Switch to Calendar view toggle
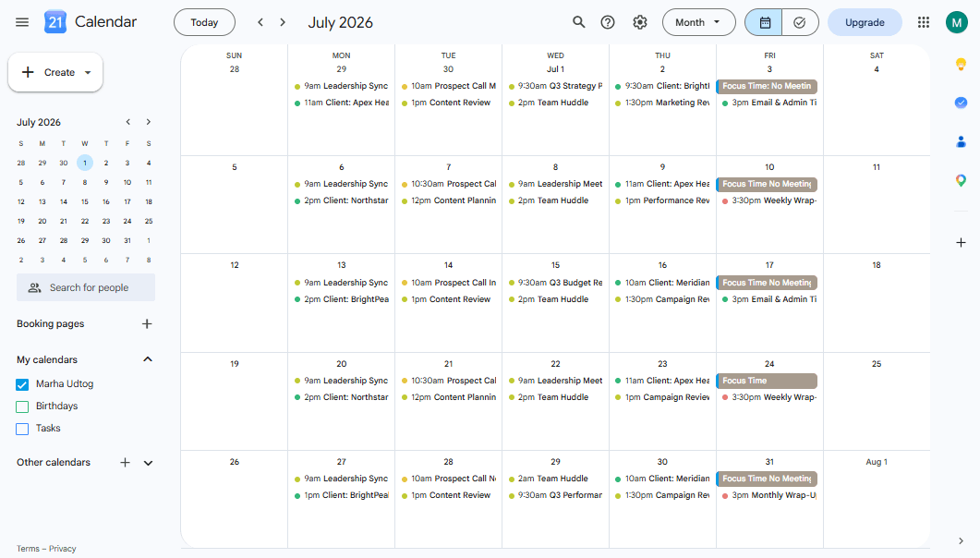This screenshot has width=980, height=558. [x=764, y=22]
